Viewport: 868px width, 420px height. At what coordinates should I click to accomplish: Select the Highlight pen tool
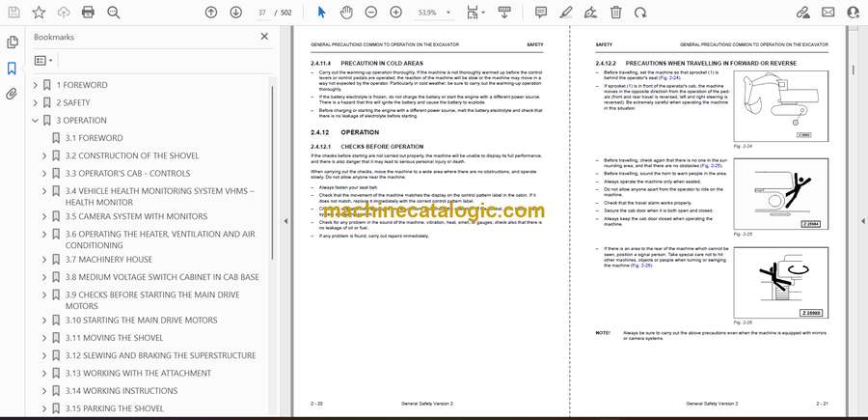point(566,13)
